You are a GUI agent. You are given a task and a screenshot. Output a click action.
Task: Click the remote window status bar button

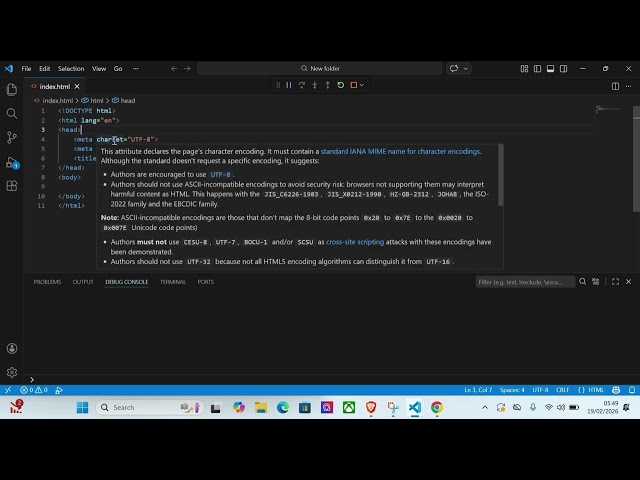(x=8, y=390)
